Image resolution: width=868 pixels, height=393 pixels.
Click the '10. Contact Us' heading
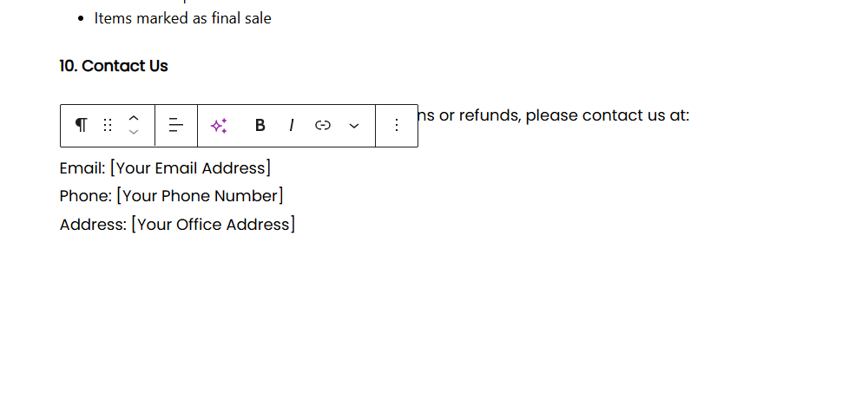(x=114, y=66)
